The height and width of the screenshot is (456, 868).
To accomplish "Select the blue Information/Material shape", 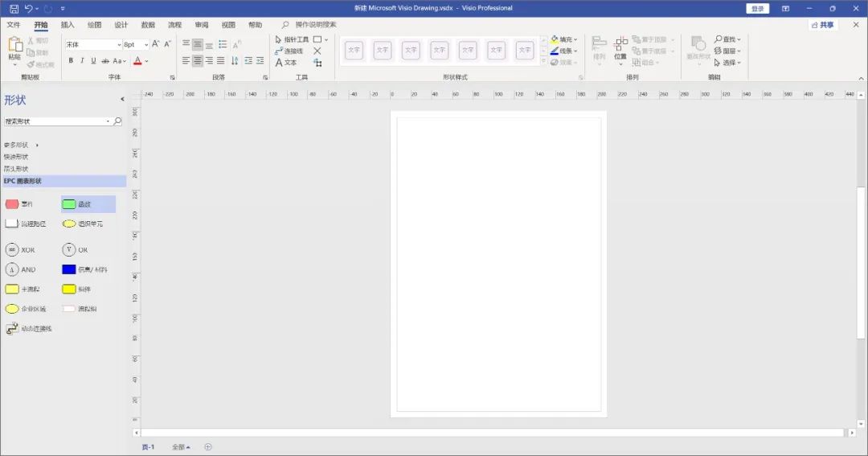I will [x=84, y=270].
